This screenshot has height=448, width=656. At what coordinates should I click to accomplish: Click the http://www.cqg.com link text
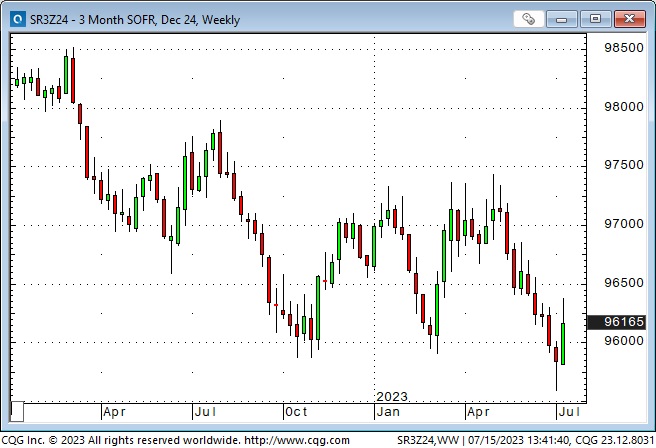point(297,440)
